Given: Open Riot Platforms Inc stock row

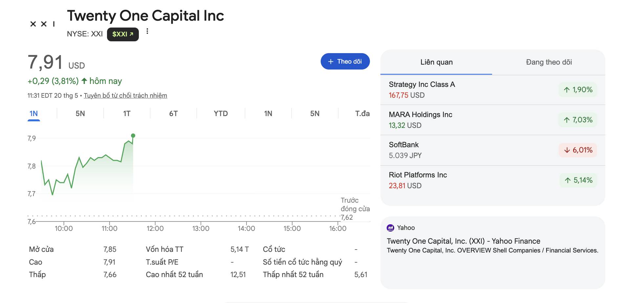Looking at the screenshot, I should click(493, 180).
